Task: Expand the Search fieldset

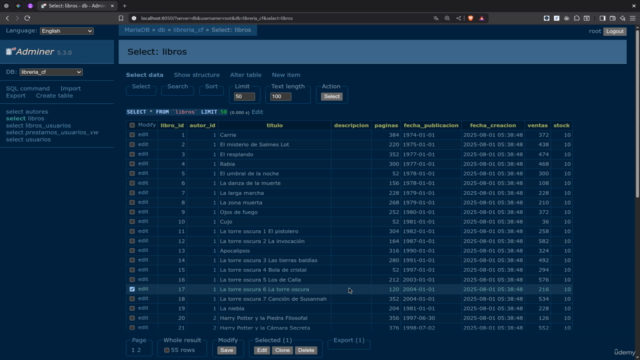Action: pyautogui.click(x=178, y=87)
